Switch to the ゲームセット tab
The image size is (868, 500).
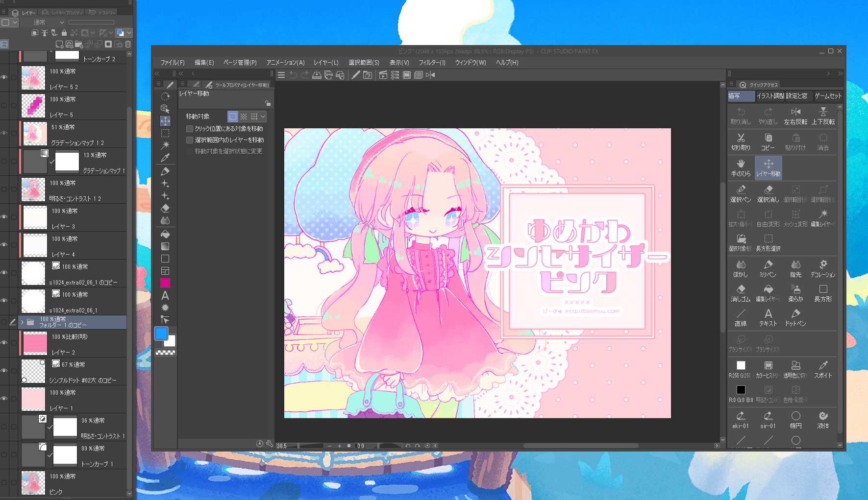click(x=827, y=96)
